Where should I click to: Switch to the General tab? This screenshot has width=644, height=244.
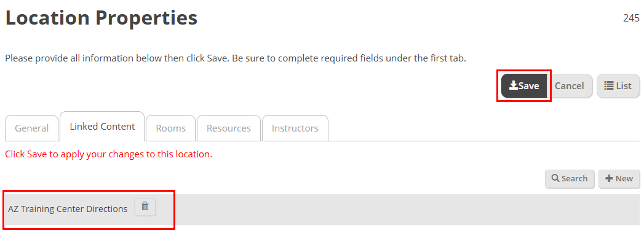pos(31,128)
